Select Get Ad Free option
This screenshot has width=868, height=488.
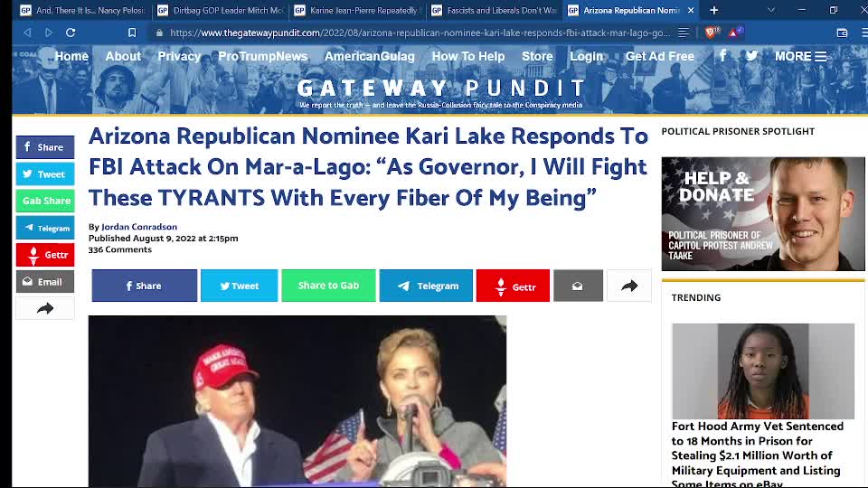pos(659,56)
